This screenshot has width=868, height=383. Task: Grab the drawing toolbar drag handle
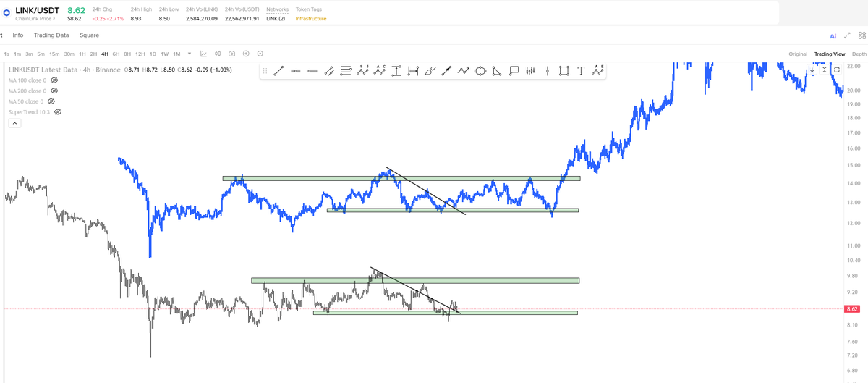[265, 71]
